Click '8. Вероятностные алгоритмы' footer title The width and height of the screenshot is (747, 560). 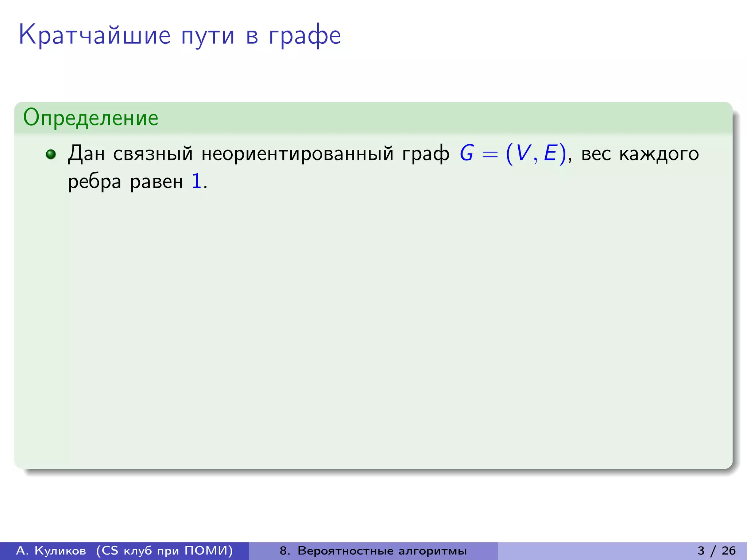(x=373, y=551)
